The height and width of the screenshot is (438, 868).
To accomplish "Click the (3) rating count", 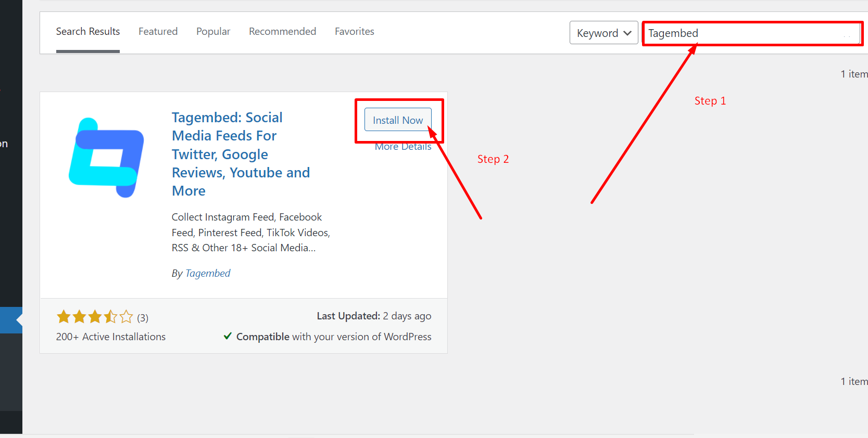I will coord(143,318).
